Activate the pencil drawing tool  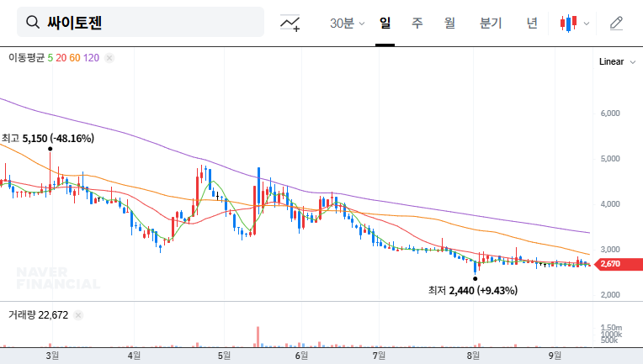coord(616,24)
